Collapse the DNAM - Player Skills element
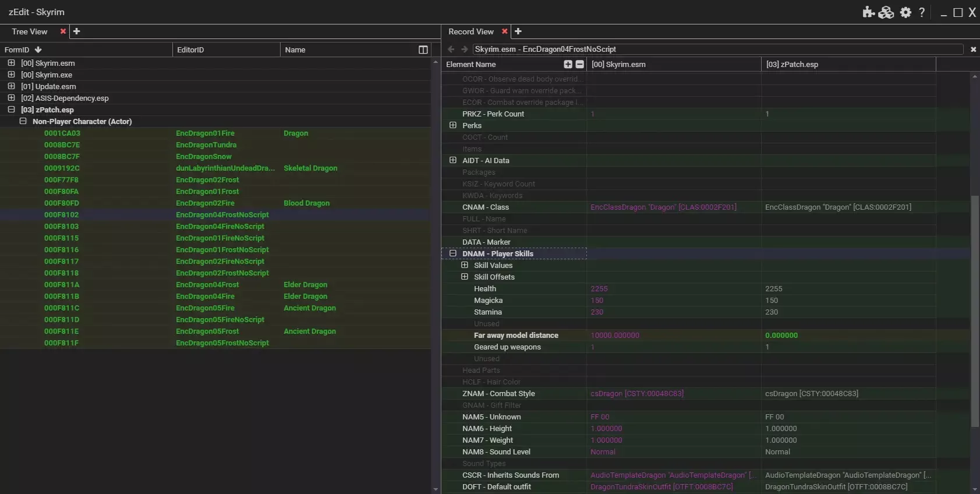 pyautogui.click(x=453, y=253)
